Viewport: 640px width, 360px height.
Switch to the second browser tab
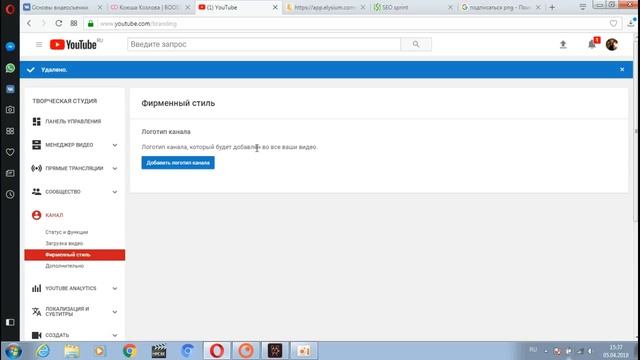pyautogui.click(x=149, y=7)
